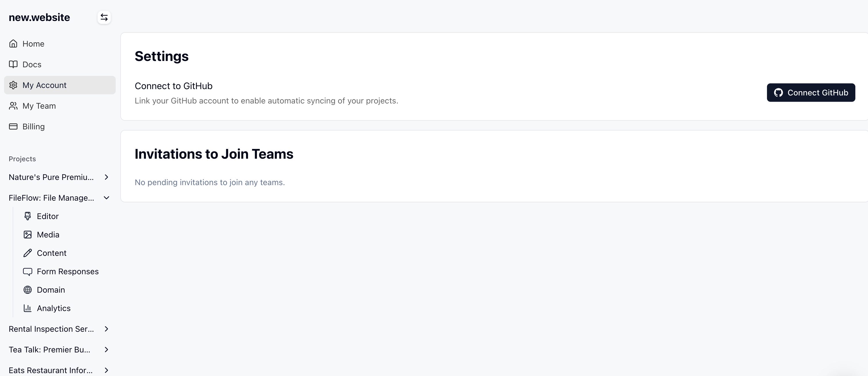Click the Docs book icon
This screenshot has width=868, height=376.
[13, 64]
